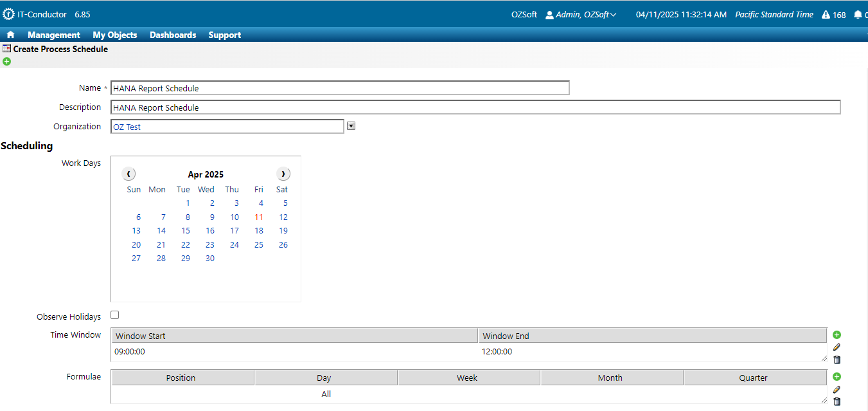This screenshot has height=411, width=868.
Task: Open the Management menu
Action: click(x=54, y=35)
